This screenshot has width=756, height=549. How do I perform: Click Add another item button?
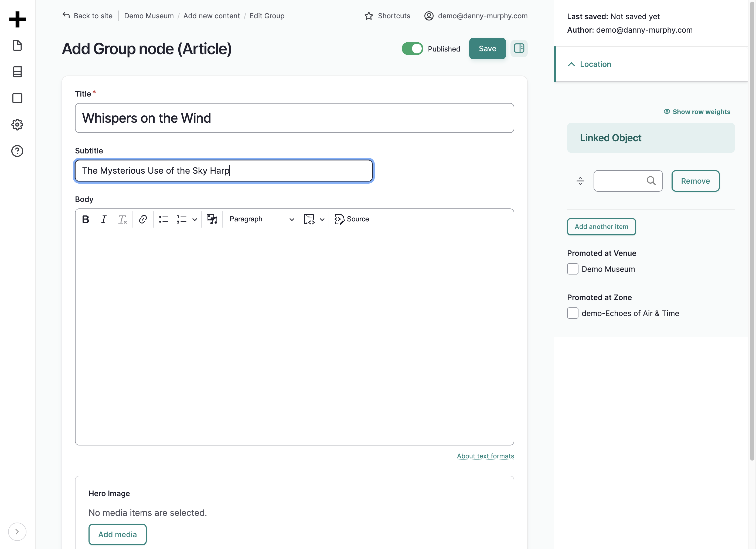point(601,227)
